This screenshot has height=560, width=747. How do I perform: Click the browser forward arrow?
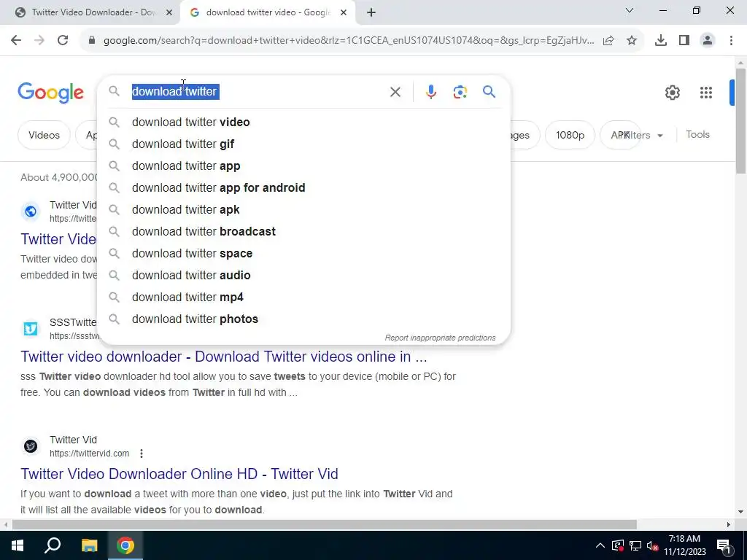click(39, 40)
